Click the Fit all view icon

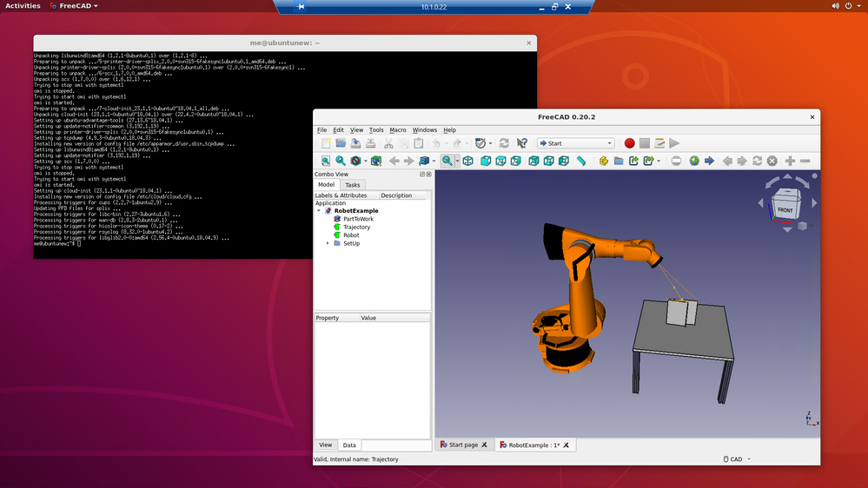326,161
